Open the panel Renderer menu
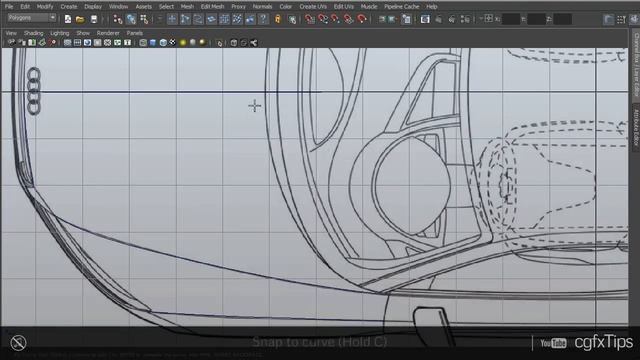 [108, 33]
